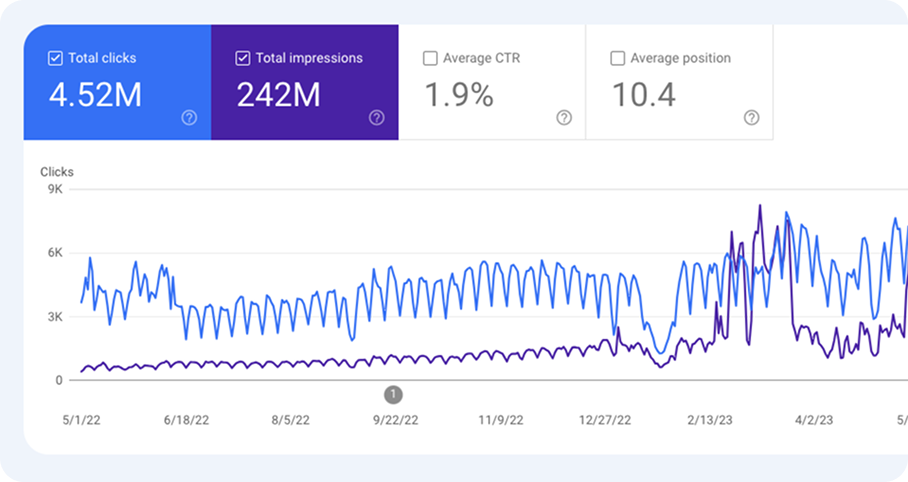Viewport: 908px width, 482px height.
Task: Select the 242M total impressions value
Action: (x=278, y=95)
